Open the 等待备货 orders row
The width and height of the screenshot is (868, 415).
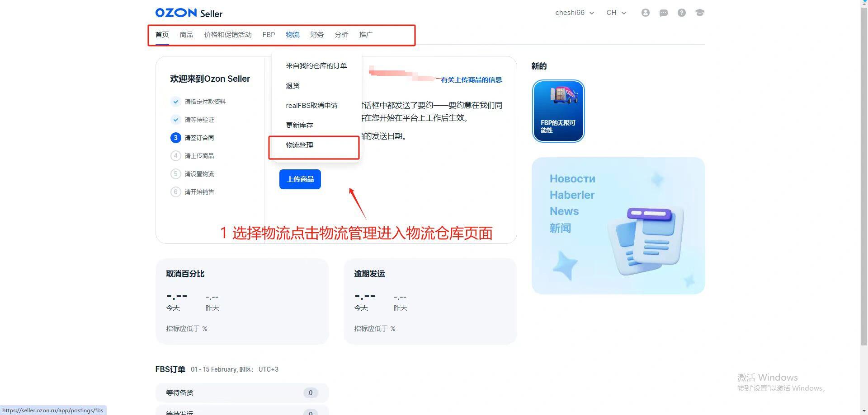click(242, 392)
